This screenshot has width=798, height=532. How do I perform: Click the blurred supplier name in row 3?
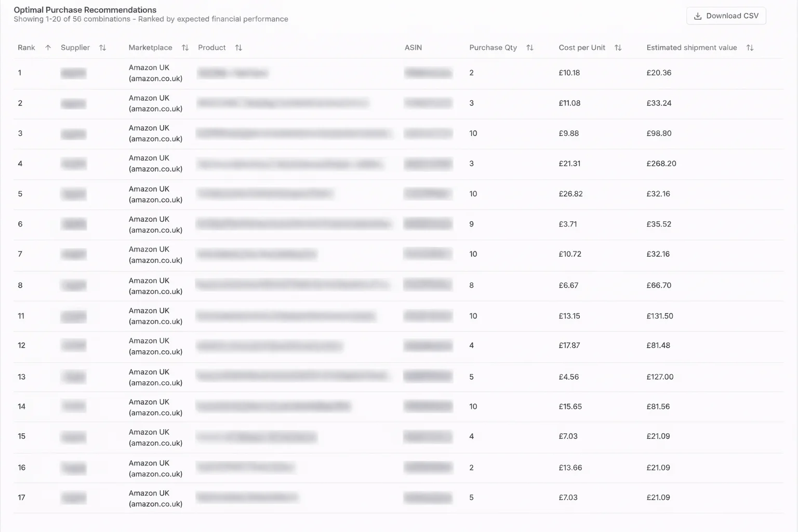coord(73,134)
